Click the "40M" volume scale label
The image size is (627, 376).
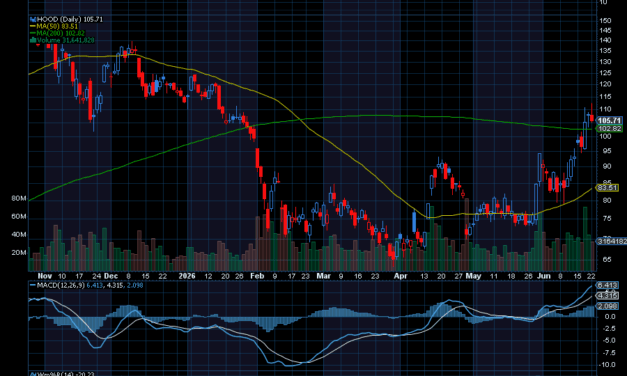[19, 234]
